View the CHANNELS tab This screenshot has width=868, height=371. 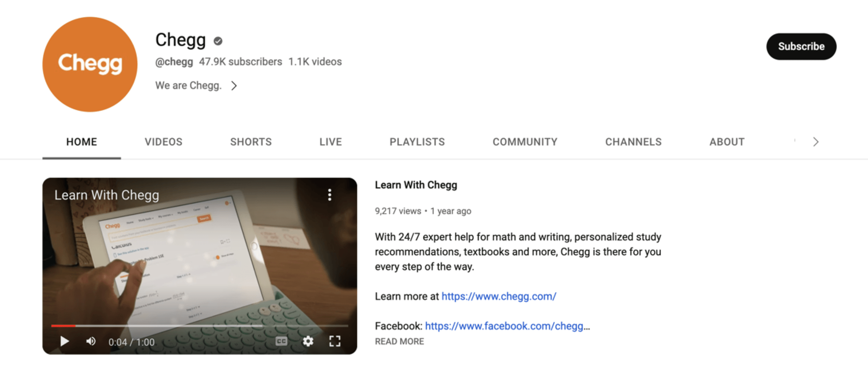pos(633,142)
